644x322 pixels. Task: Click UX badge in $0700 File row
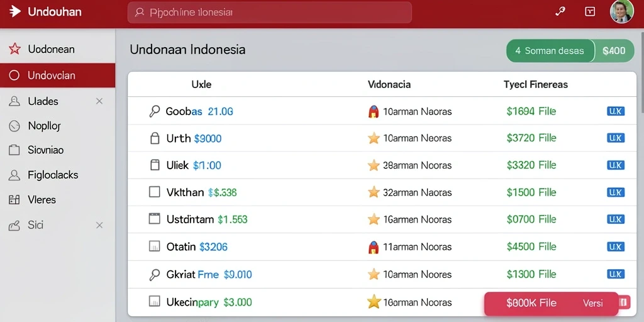pyautogui.click(x=616, y=219)
